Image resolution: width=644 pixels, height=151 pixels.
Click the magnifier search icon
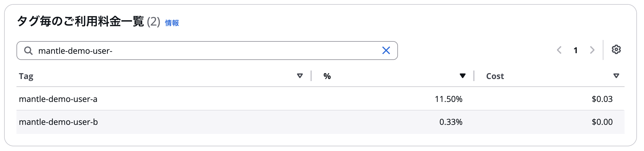[x=28, y=51]
